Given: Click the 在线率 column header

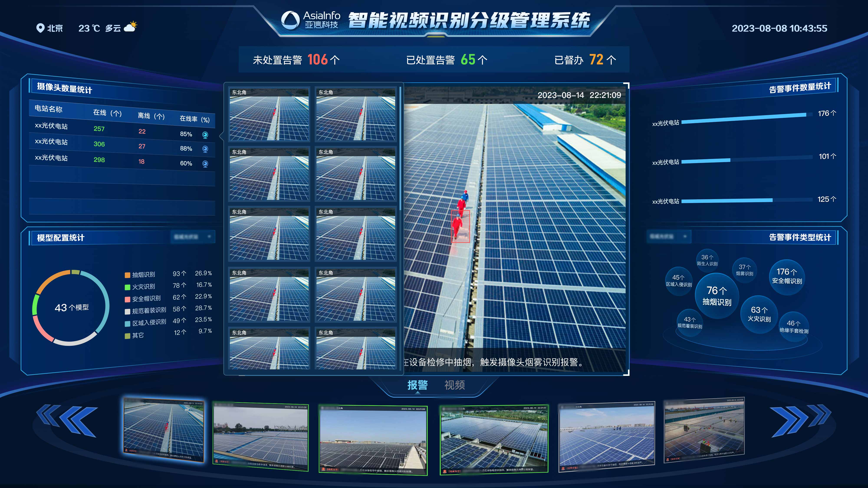Looking at the screenshot, I should pyautogui.click(x=194, y=119).
